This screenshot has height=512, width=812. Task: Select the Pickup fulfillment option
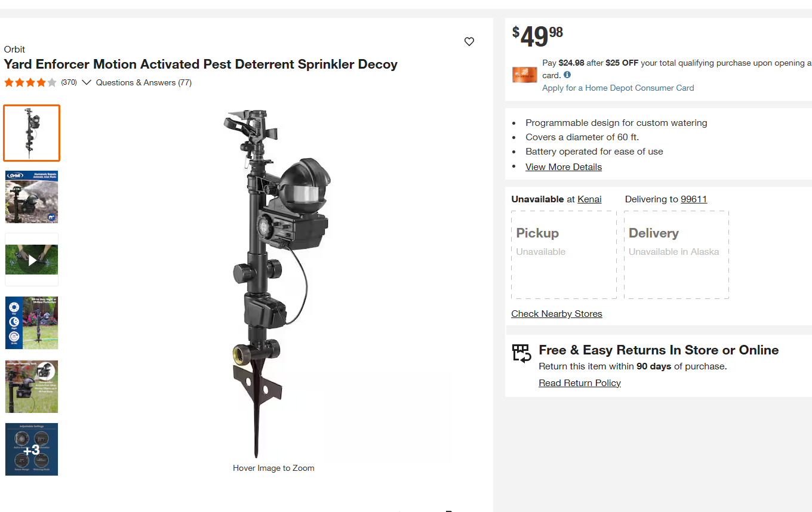[x=564, y=254]
